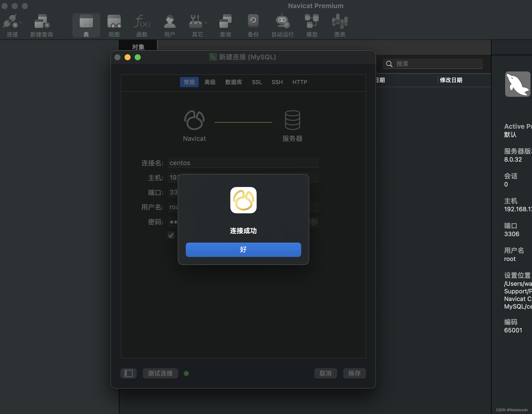Click the search magnifier icon

(389, 64)
